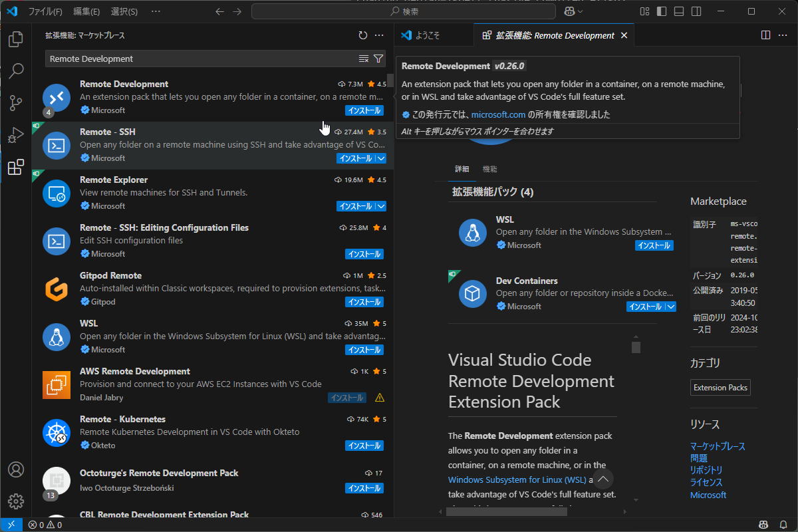
Task: Open more actions menu in the editor tab bar
Action: click(x=783, y=35)
